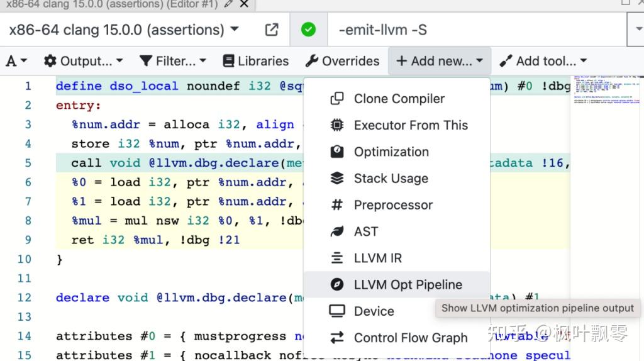Click the code minimap thumbnail
The height and width of the screenshot is (361, 644).
[x=607, y=89]
